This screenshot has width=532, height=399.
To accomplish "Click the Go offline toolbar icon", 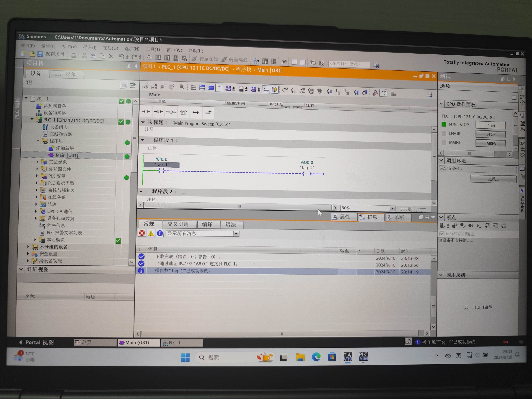I will pos(224,59).
